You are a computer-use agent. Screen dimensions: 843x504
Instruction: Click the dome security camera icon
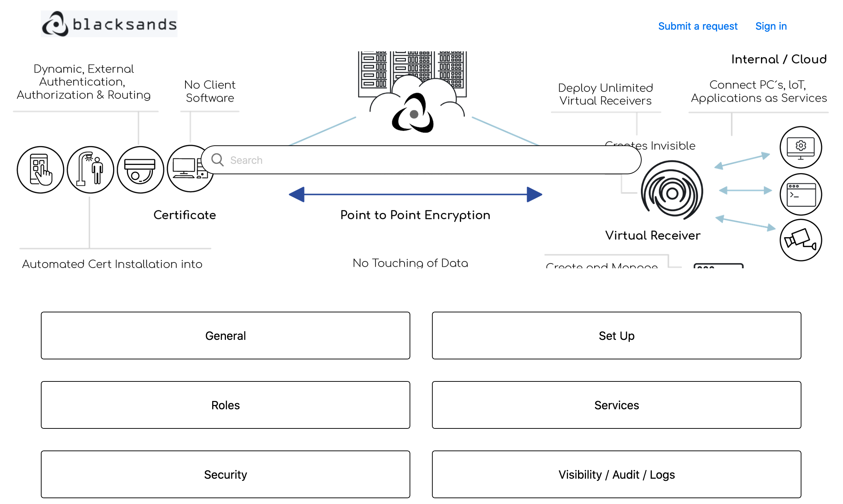pyautogui.click(x=140, y=170)
